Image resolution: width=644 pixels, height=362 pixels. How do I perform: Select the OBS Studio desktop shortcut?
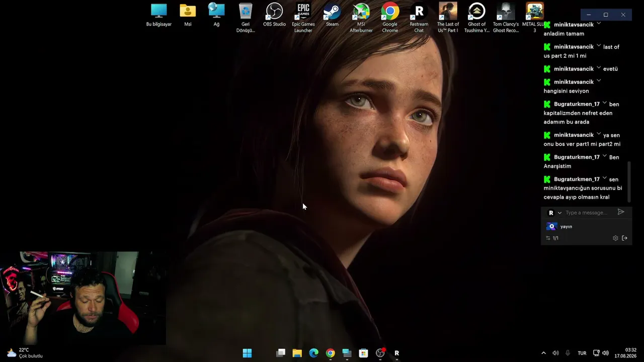click(x=274, y=15)
